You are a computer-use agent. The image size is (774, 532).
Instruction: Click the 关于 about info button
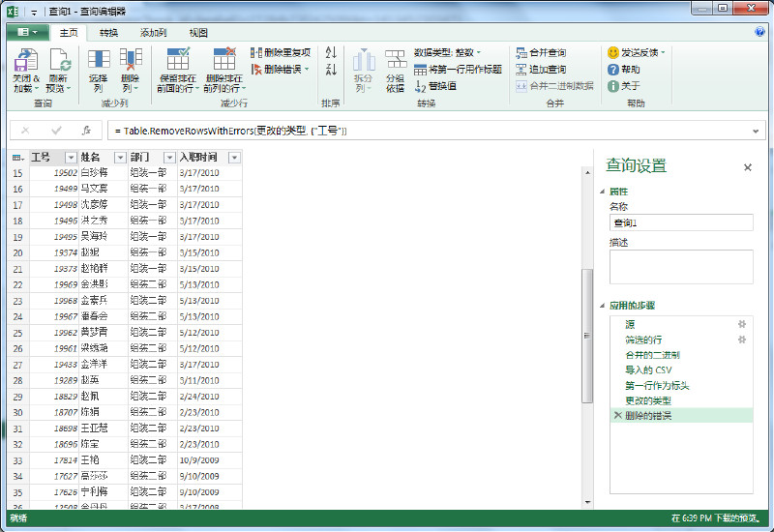pyautogui.click(x=624, y=86)
